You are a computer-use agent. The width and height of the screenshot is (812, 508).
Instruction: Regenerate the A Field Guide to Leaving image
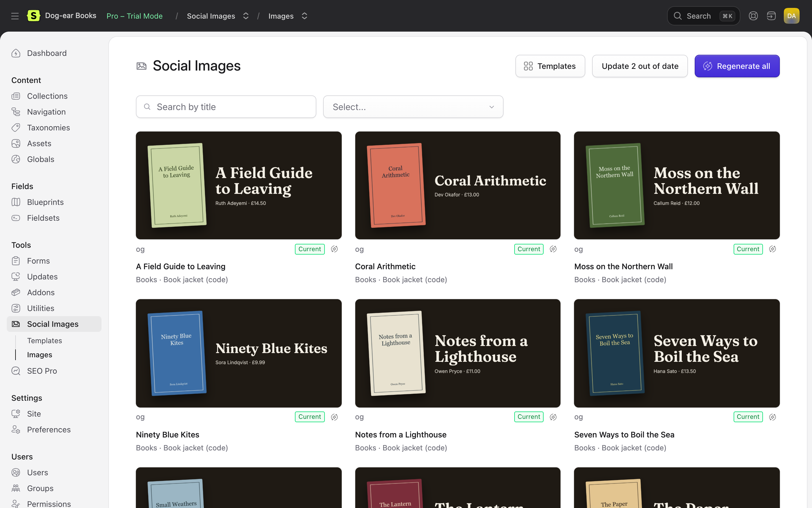pyautogui.click(x=335, y=249)
